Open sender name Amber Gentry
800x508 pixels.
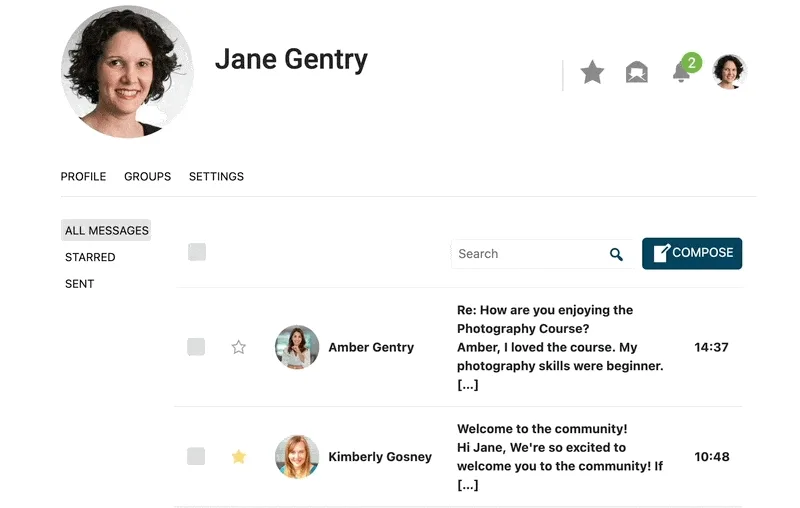pyautogui.click(x=371, y=347)
